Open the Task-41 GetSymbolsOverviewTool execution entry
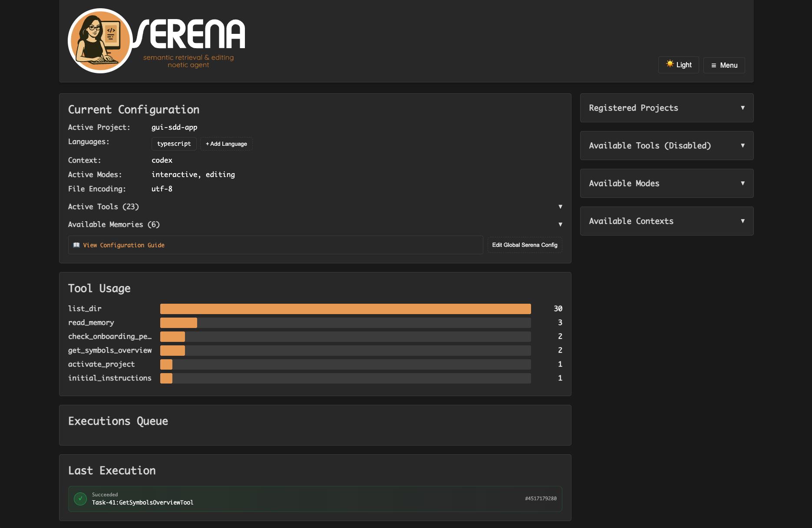 click(142, 503)
